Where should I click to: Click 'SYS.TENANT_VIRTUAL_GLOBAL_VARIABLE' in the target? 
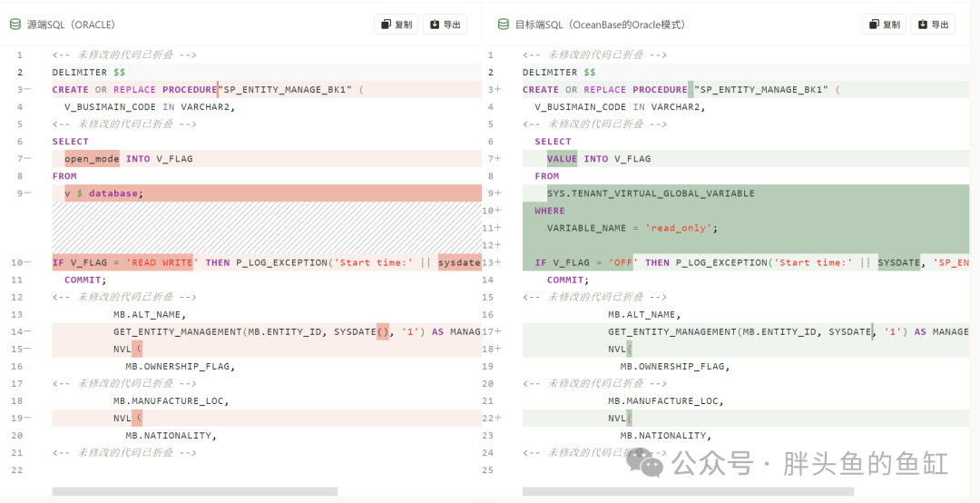pyautogui.click(x=651, y=193)
